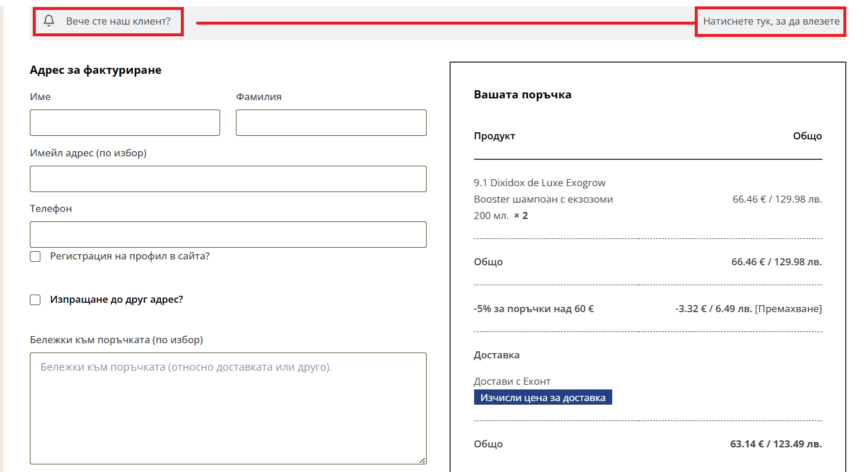Click "-5% за поръчки над 60 €" label
The height and width of the screenshot is (472, 868).
click(x=534, y=309)
